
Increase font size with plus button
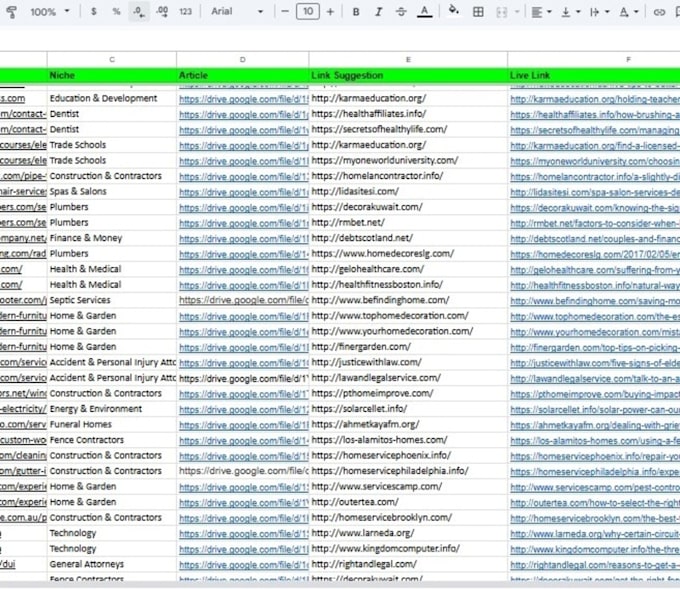pyautogui.click(x=330, y=12)
